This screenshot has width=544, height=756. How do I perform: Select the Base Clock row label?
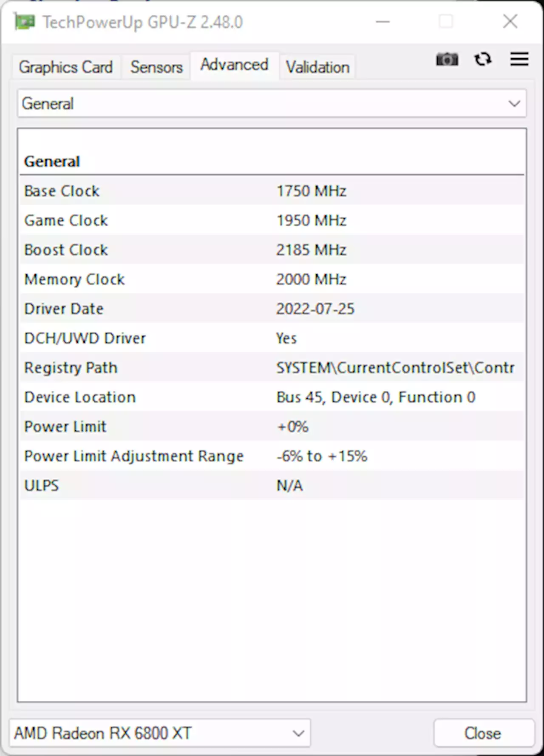pyautogui.click(x=62, y=191)
